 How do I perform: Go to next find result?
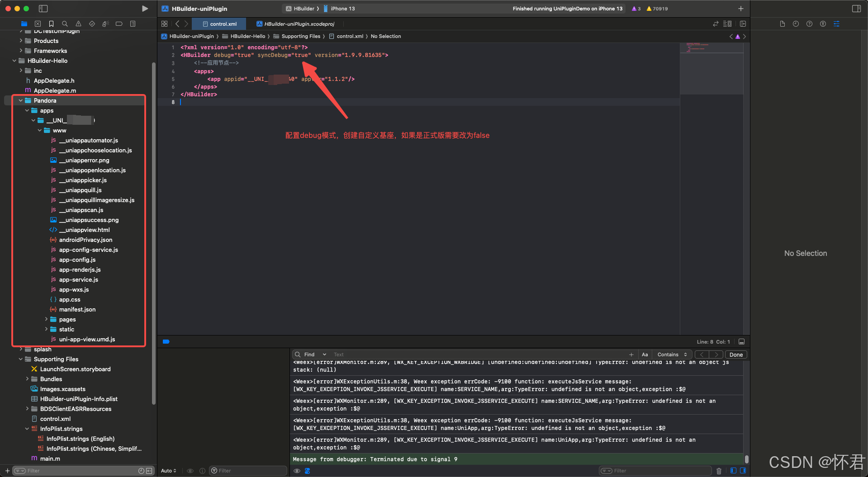716,354
